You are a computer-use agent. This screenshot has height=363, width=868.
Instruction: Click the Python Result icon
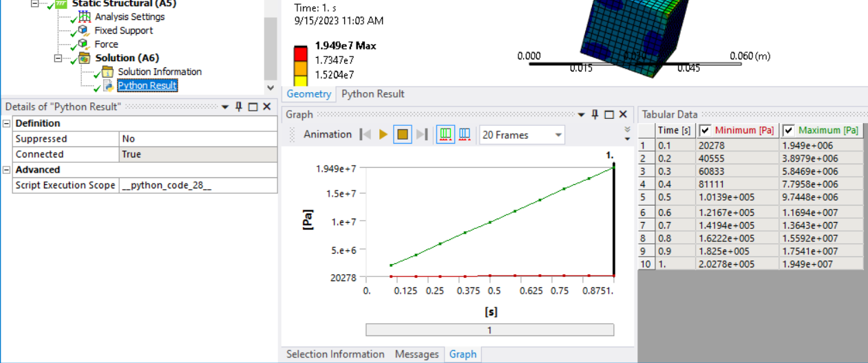pyautogui.click(x=108, y=85)
